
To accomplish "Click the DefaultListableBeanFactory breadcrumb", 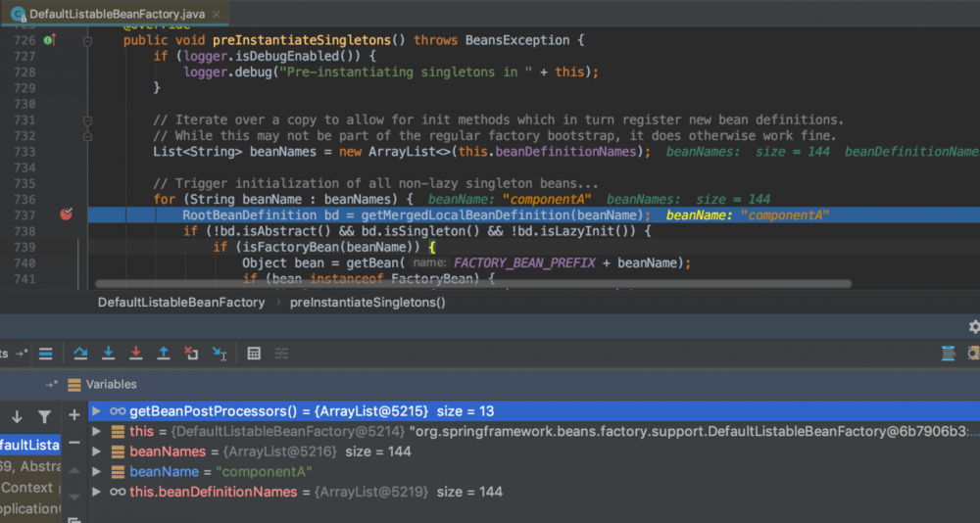I will pos(181,302).
